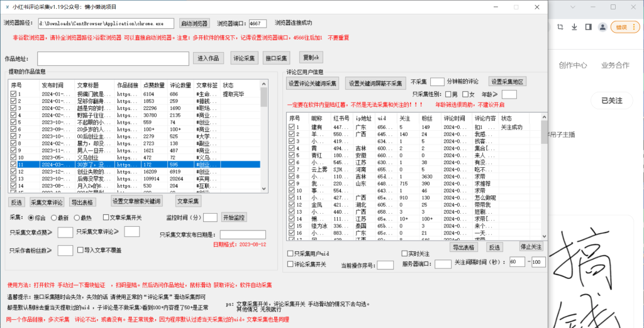Click the 只采集文章发布日期是 date field
Viewport: 644px width, 328px height.
(x=243, y=235)
